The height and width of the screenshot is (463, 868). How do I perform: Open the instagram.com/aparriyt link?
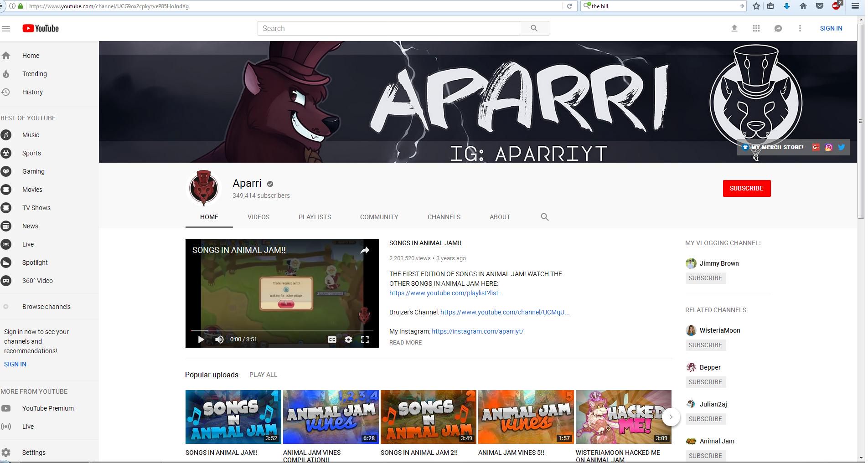point(477,331)
